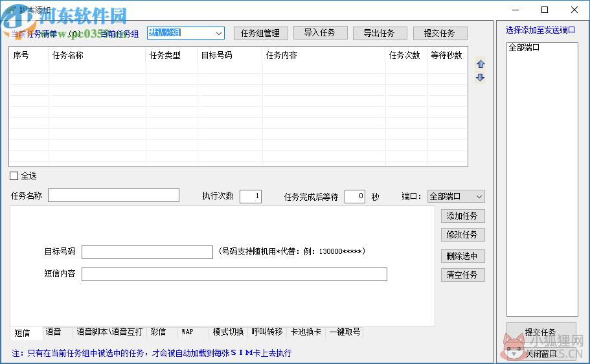Click the 任务次数 column header
Viewport: 590px width, 364px height.
406,55
